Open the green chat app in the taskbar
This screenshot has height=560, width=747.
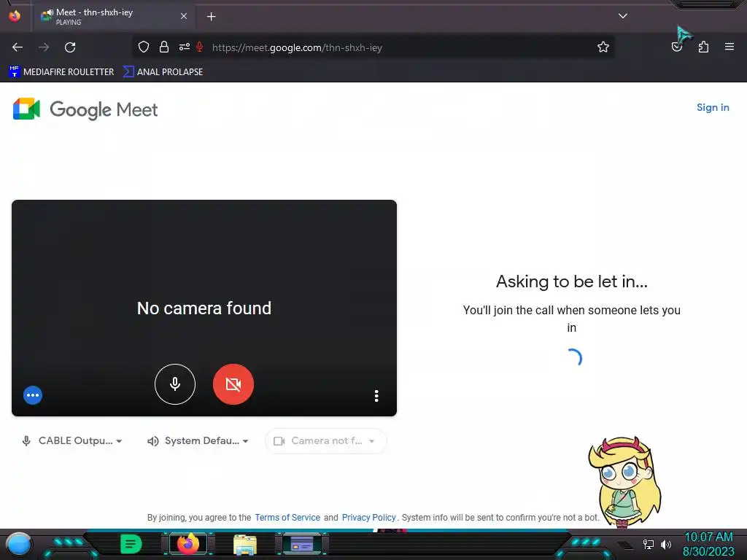131,544
